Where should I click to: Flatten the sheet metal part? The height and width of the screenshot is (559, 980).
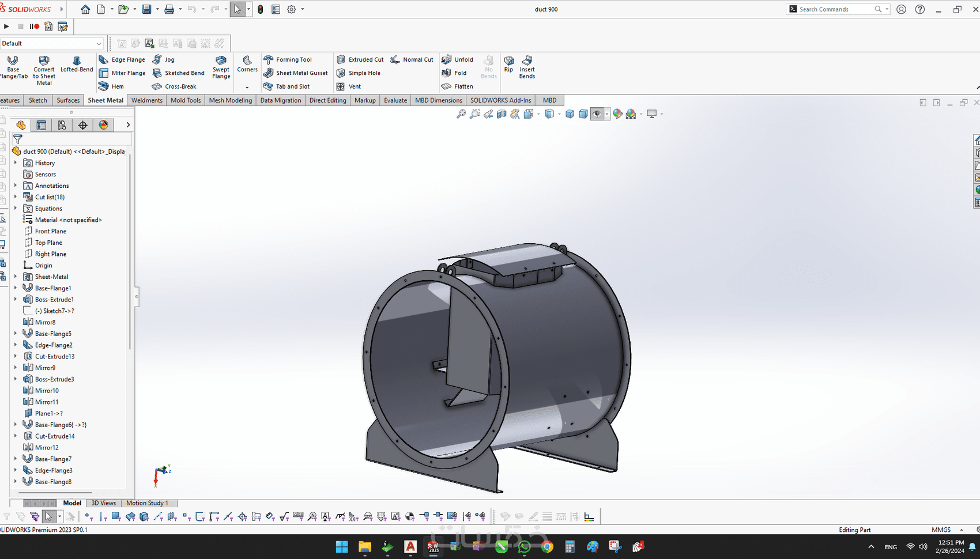tap(457, 86)
